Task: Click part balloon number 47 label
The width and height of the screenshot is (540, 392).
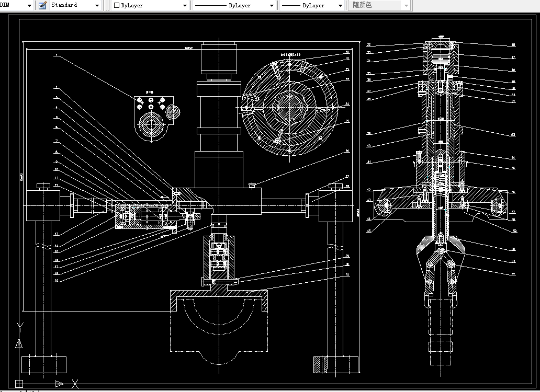Action: click(513, 57)
